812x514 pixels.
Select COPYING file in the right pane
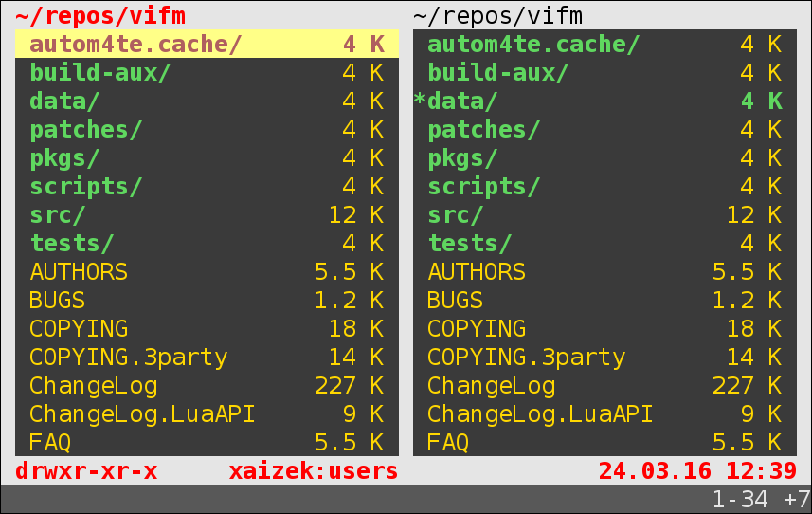click(604, 329)
